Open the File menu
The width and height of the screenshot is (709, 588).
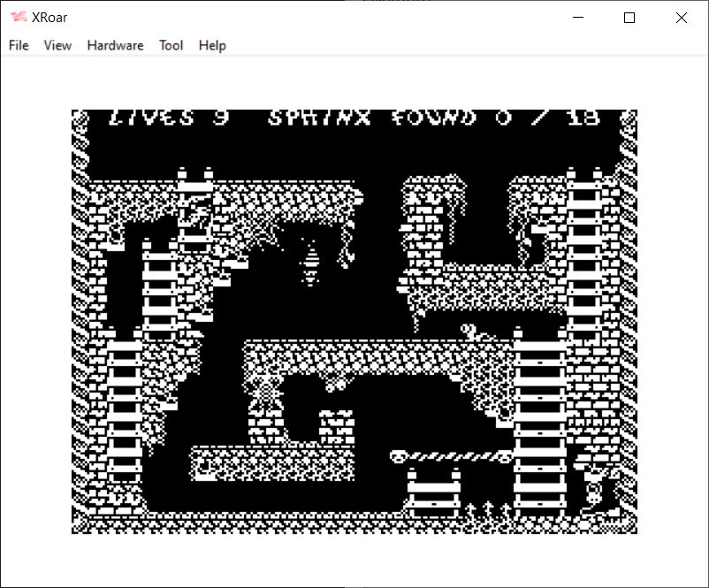click(19, 45)
